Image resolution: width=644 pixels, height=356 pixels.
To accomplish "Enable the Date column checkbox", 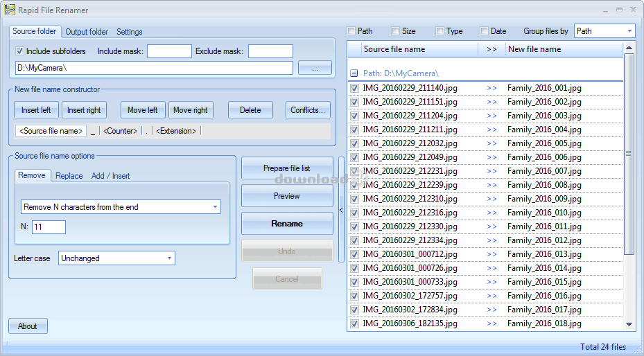I will click(x=484, y=31).
